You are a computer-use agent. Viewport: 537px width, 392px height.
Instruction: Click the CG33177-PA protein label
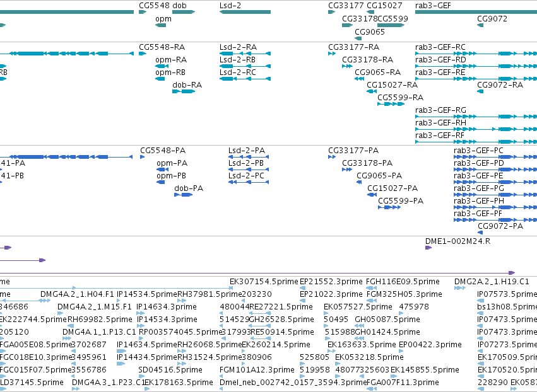click(x=353, y=151)
